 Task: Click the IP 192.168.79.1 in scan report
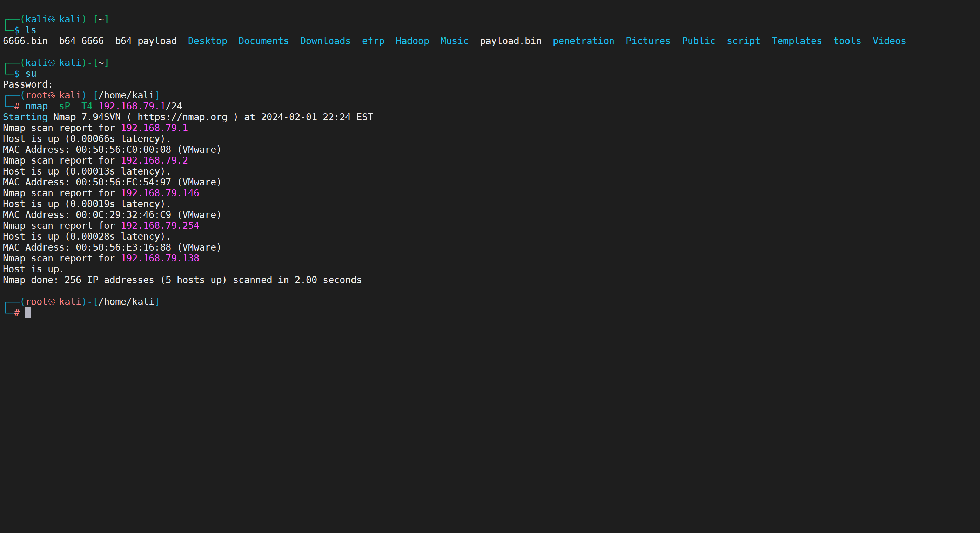(154, 128)
